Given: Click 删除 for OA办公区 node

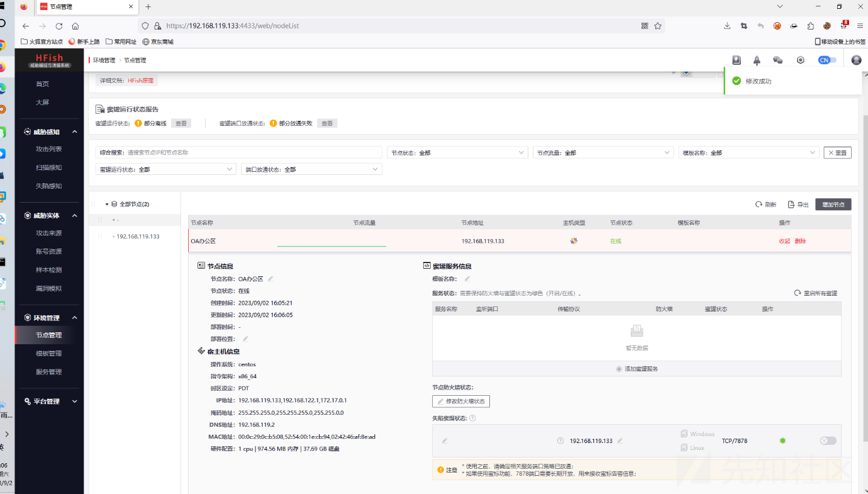Looking at the screenshot, I should (800, 241).
